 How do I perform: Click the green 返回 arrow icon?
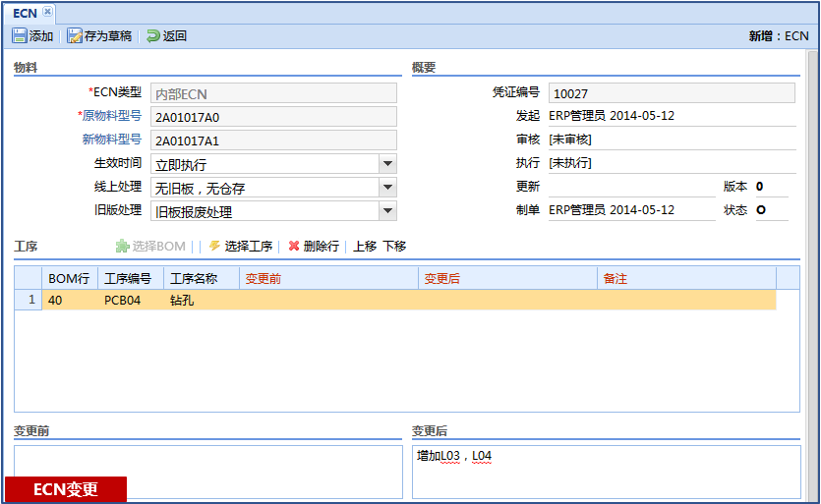point(153,36)
